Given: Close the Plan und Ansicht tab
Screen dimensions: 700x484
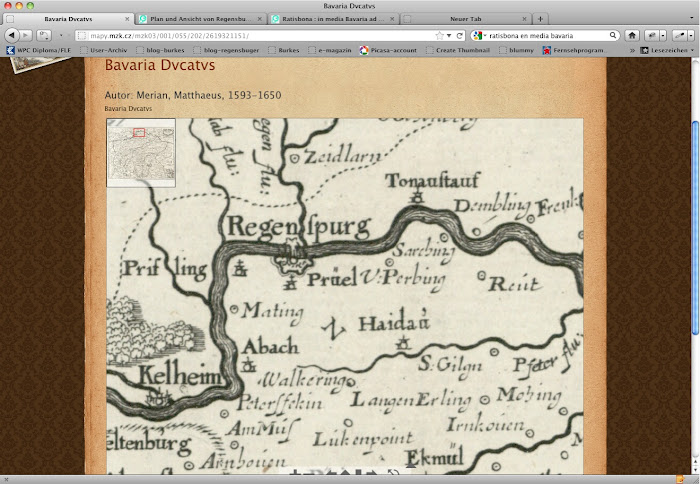Looking at the screenshot, I should pyautogui.click(x=260, y=19).
